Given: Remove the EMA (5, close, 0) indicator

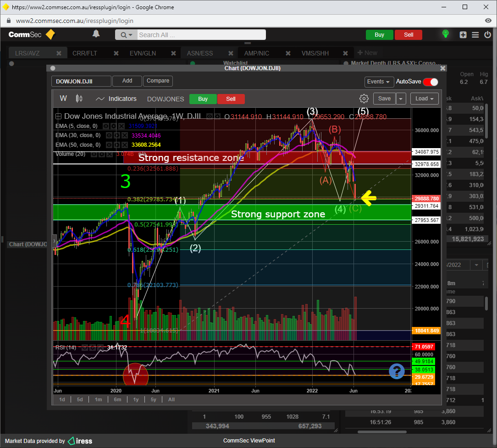Looking at the screenshot, I should (121, 126).
